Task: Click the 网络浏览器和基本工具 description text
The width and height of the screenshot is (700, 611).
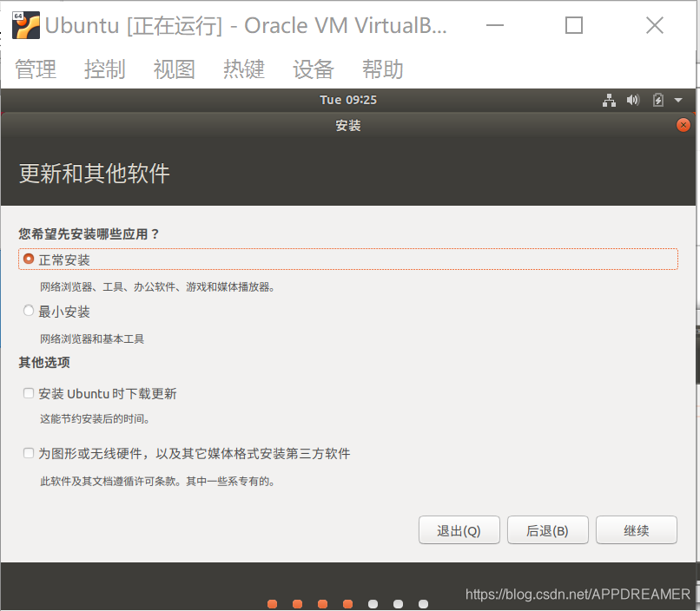Action: pos(92,339)
